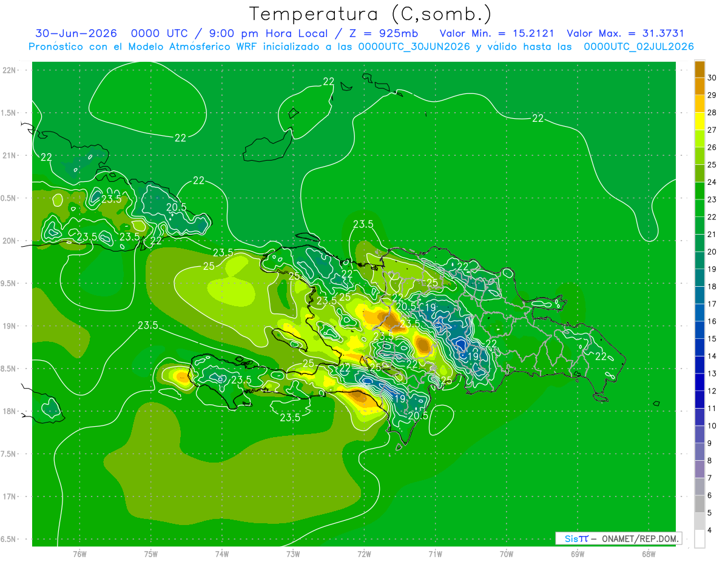Pick the legend swatch between 11 and 12
728x562 pixels.
click(x=699, y=400)
